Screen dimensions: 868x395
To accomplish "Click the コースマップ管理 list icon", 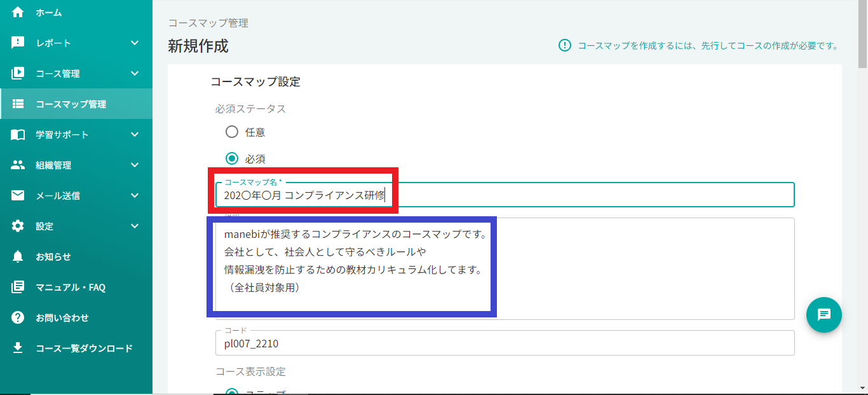I will [x=18, y=104].
